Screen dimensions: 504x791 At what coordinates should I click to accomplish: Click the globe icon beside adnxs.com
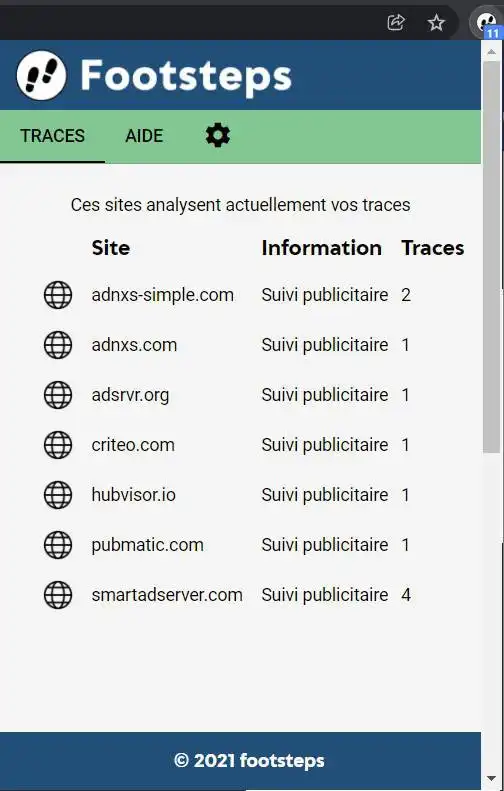[58, 345]
